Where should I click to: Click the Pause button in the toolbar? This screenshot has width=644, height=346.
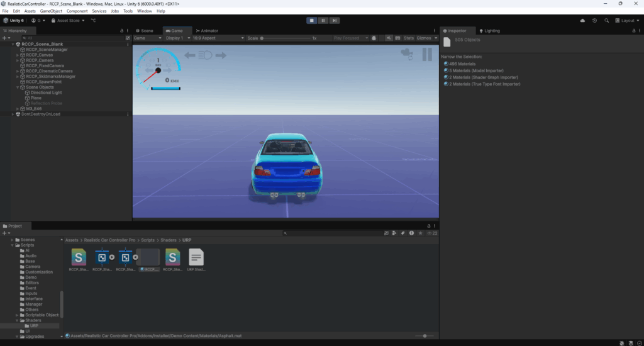tap(323, 20)
